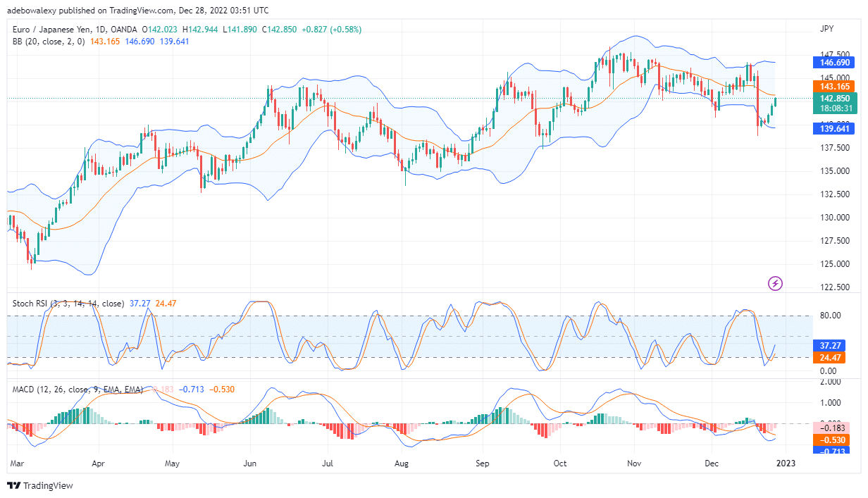Click the Nov label on time axis

[633, 463]
